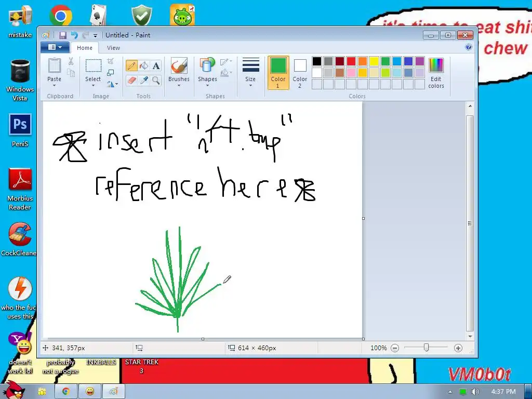The height and width of the screenshot is (399, 532).
Task: Click the vertical scrollbar in Paint
Action: click(x=470, y=223)
